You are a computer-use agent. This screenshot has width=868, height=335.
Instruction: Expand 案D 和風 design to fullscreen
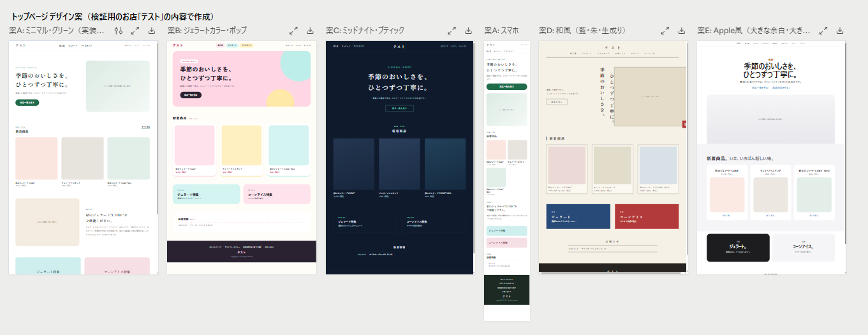[665, 31]
